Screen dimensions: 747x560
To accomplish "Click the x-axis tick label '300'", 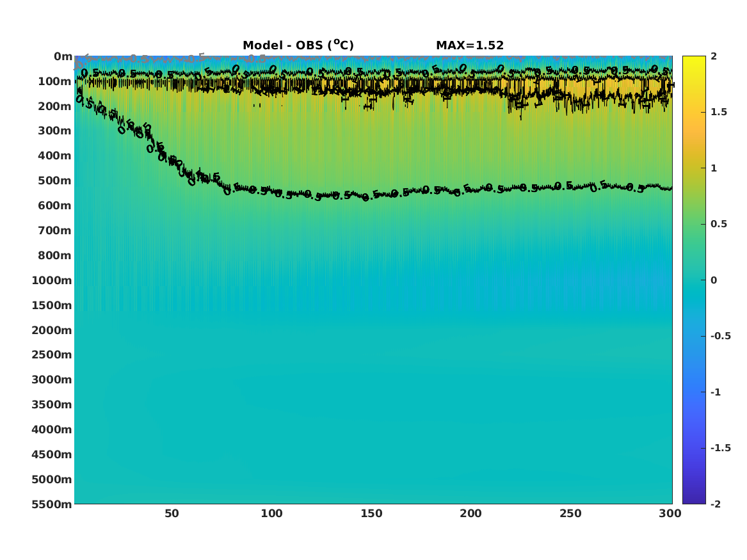I will [670, 514].
